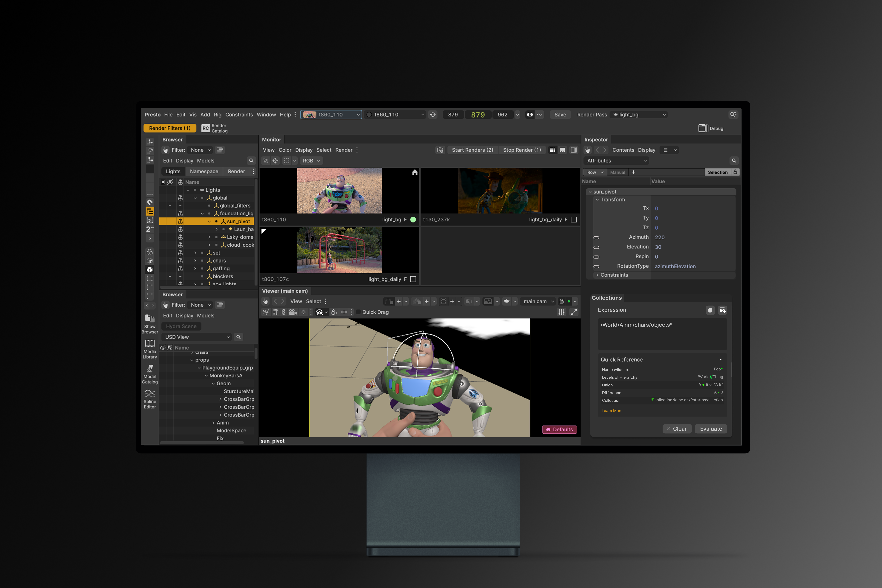Switch to the Namespace tab
882x588 pixels.
[204, 171]
